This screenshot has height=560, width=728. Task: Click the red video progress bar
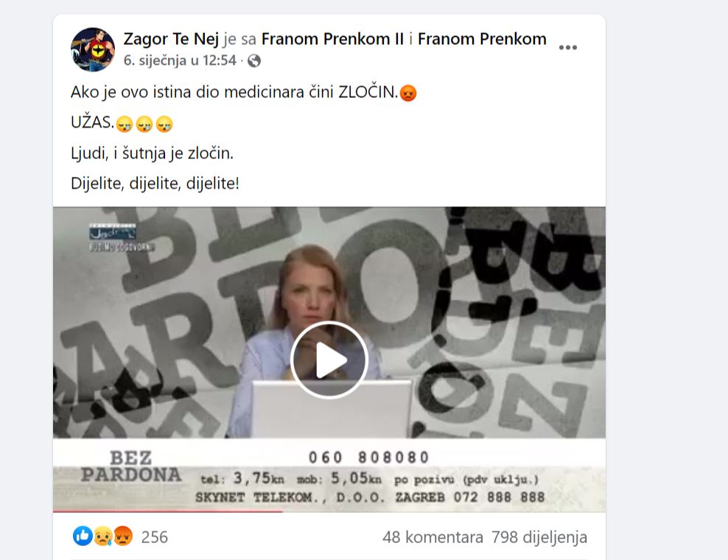click(x=168, y=511)
